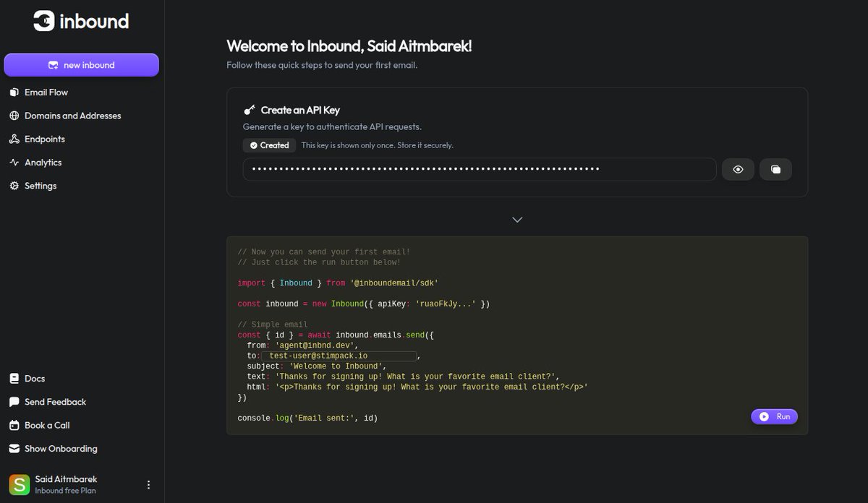Click the Docs book icon
This screenshot has height=503, width=868.
pos(14,379)
